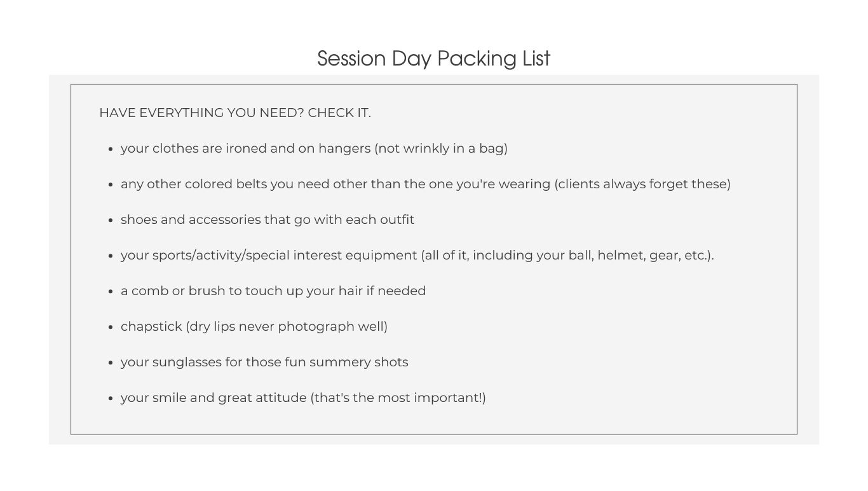
Task: Click the smile and great attitude item
Action: coord(303,398)
